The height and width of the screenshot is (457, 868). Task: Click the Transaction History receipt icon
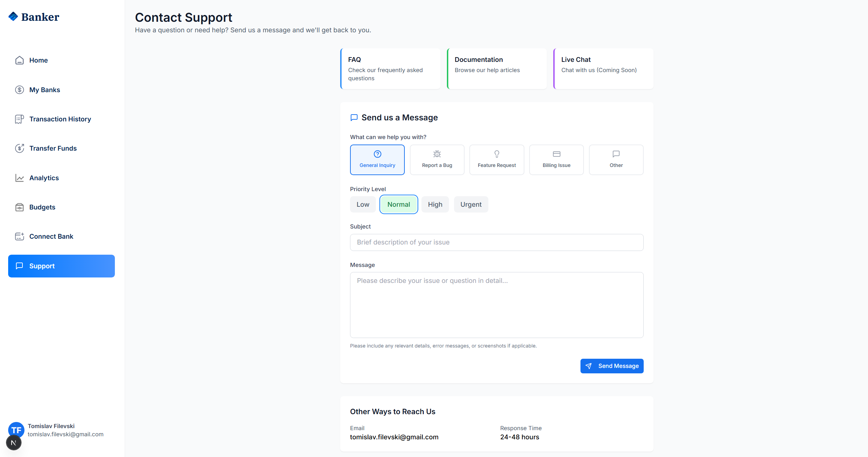coord(19,119)
